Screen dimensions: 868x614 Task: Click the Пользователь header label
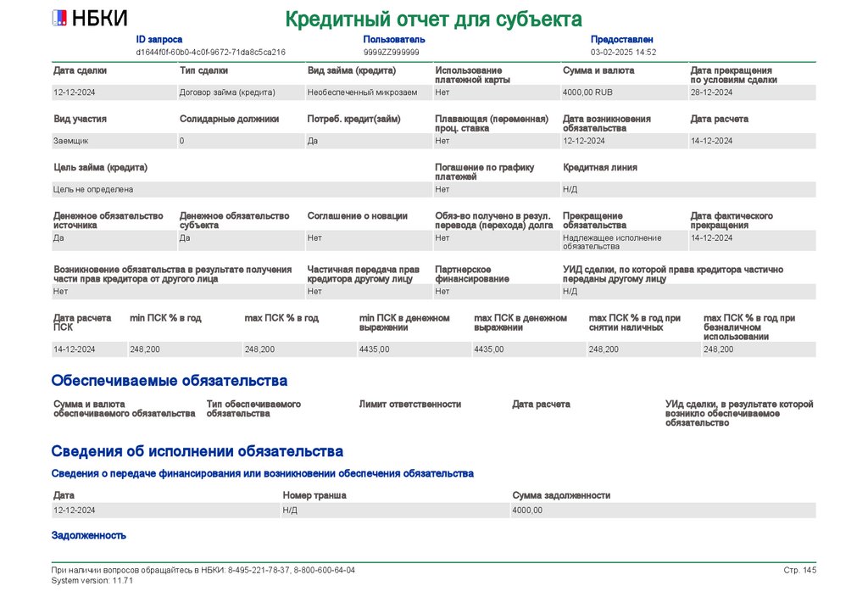pyautogui.click(x=394, y=39)
